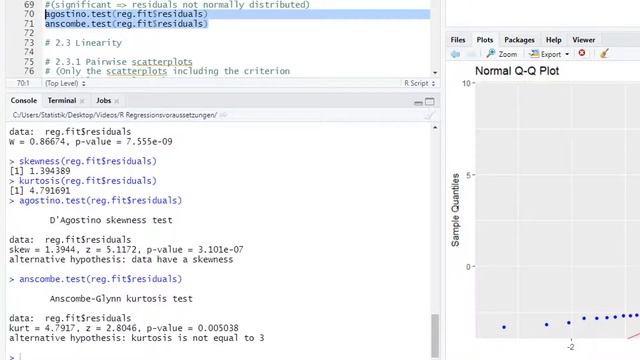Click 'D'Agostino skewness test' heading
This screenshot has height=360, width=640.
pyautogui.click(x=111, y=220)
